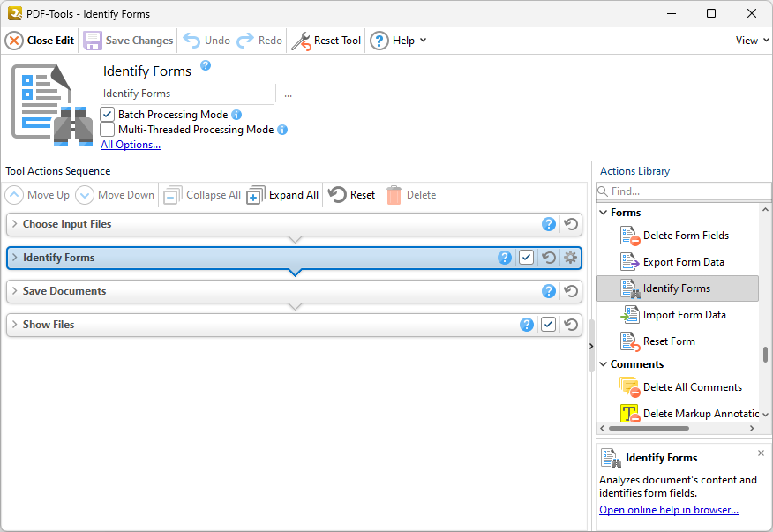This screenshot has height=532, width=773.
Task: Open help for Choose Input Files step
Action: pyautogui.click(x=549, y=224)
